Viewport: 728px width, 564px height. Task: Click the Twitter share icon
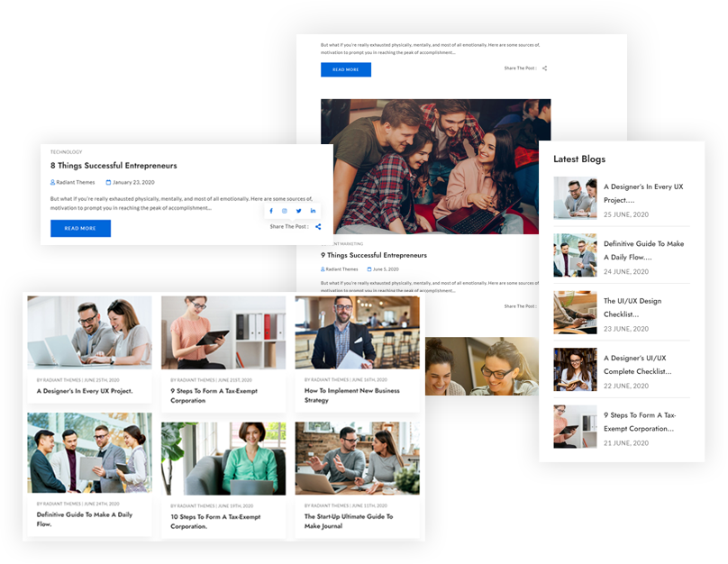coord(299,211)
